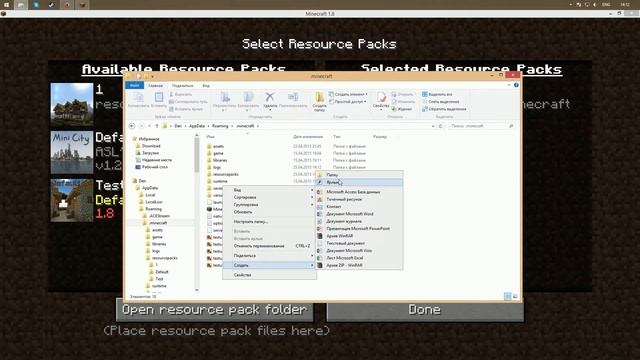This screenshot has width=640, height=360.
Task: Click Open resource pack folder in Minecraft
Action: tap(215, 310)
